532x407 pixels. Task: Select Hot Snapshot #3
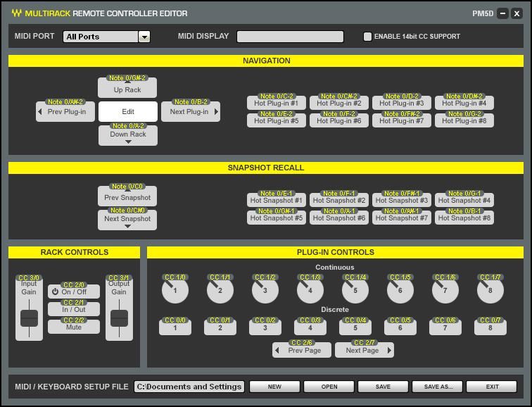click(401, 200)
